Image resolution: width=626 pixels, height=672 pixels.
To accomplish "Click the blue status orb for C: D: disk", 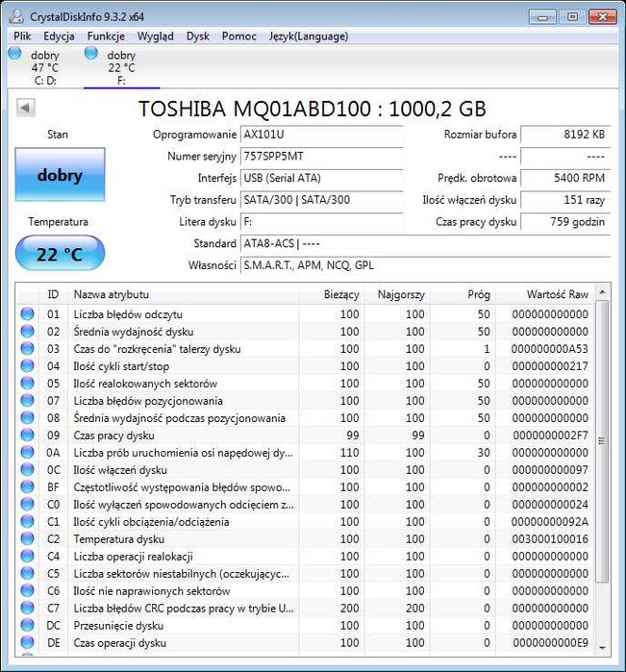I will tap(14, 53).
